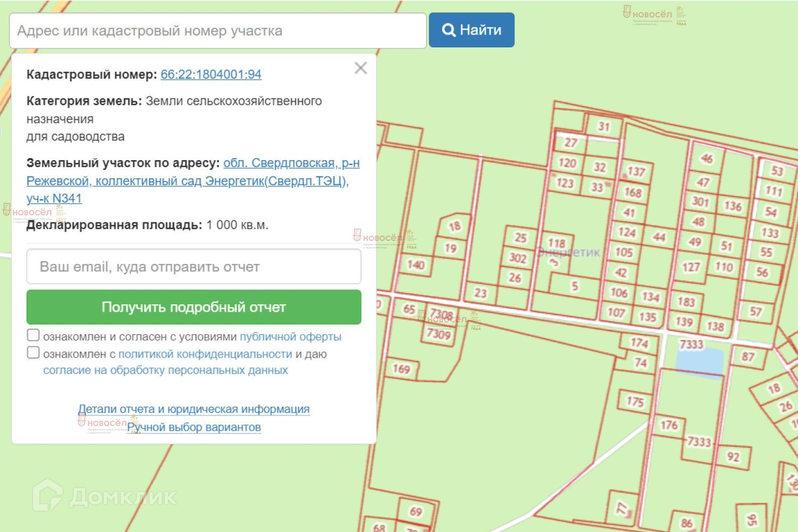Select parcel 19 on the map
The height and width of the screenshot is (532, 798).
click(x=450, y=248)
